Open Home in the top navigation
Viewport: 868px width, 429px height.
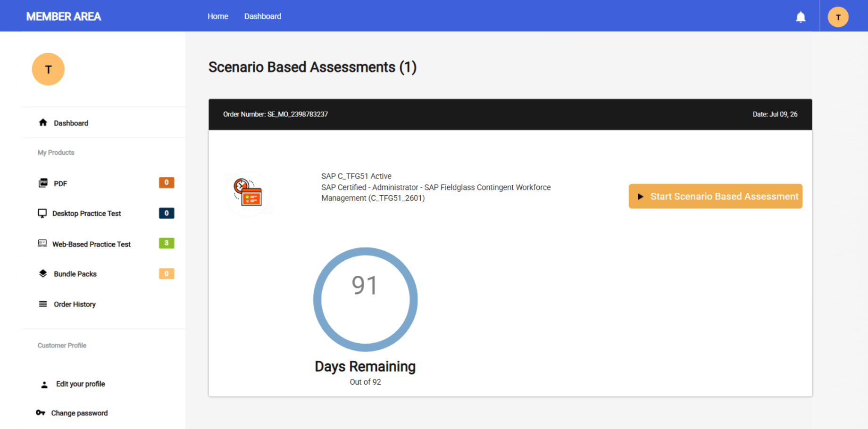click(218, 16)
